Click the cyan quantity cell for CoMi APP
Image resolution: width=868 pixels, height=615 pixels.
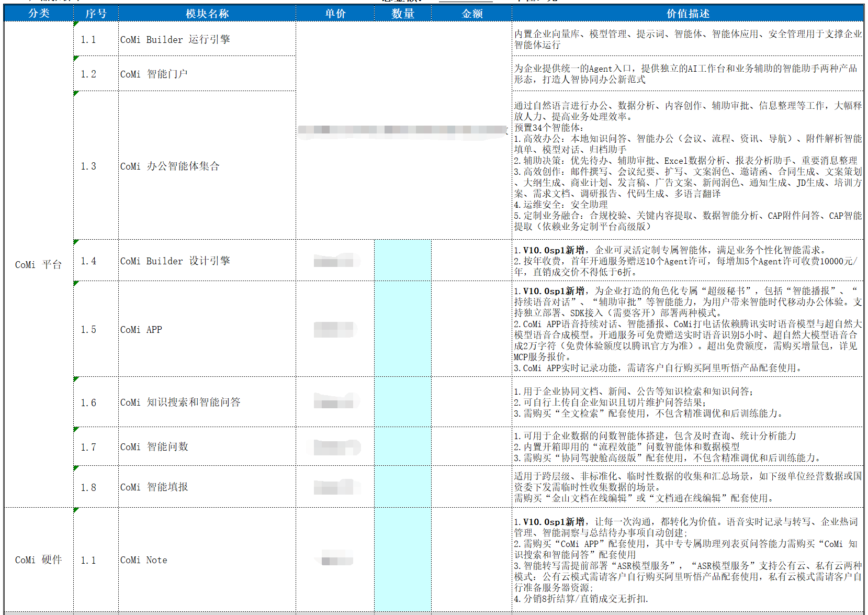(x=403, y=329)
